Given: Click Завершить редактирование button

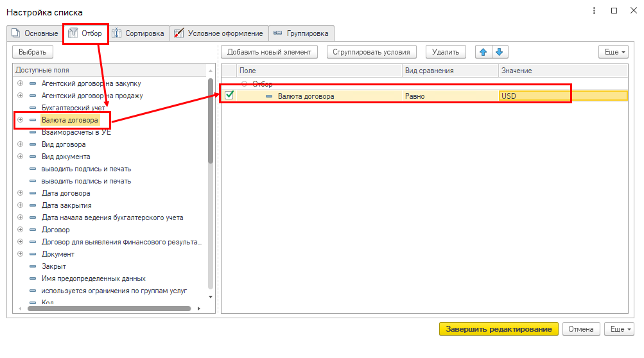Looking at the screenshot, I should 499,329.
